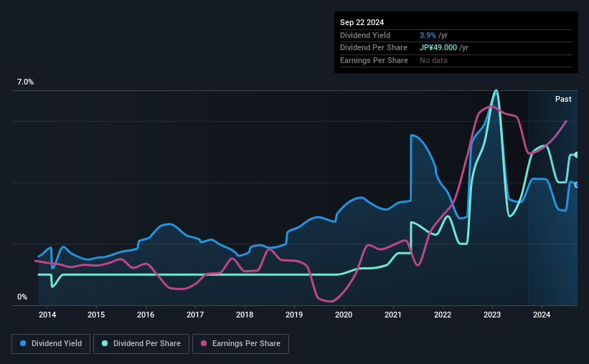Toggle the Dividend Yield legend button
The image size is (589, 364).
pyautogui.click(x=51, y=343)
